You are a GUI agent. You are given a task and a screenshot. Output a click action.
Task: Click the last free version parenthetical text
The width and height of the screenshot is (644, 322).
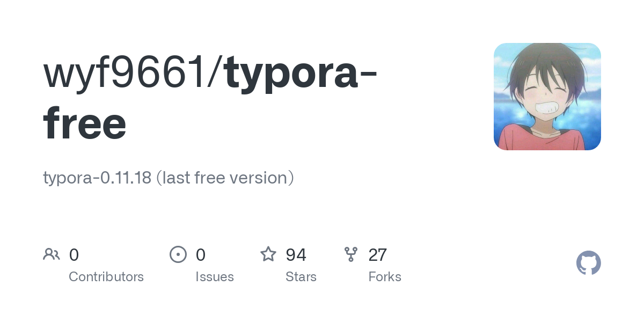(225, 178)
